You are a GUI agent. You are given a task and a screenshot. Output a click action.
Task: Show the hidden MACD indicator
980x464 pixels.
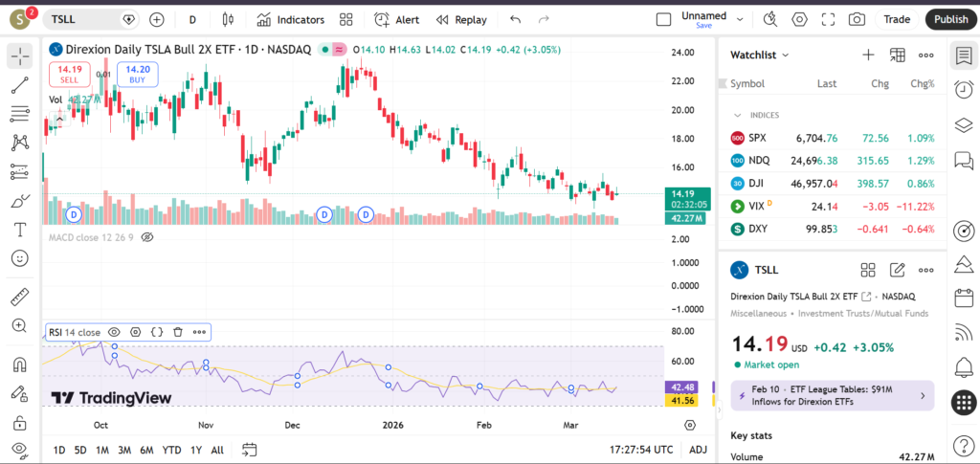point(147,236)
